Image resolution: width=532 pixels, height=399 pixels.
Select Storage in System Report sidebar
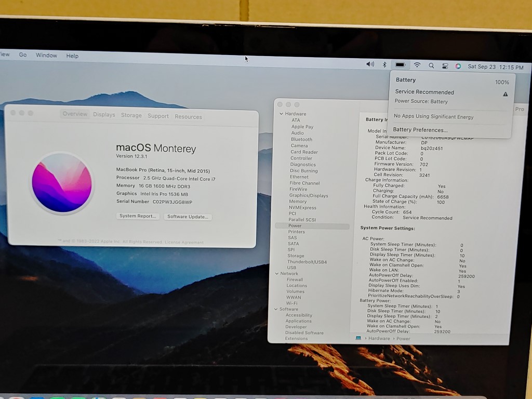[x=296, y=256]
